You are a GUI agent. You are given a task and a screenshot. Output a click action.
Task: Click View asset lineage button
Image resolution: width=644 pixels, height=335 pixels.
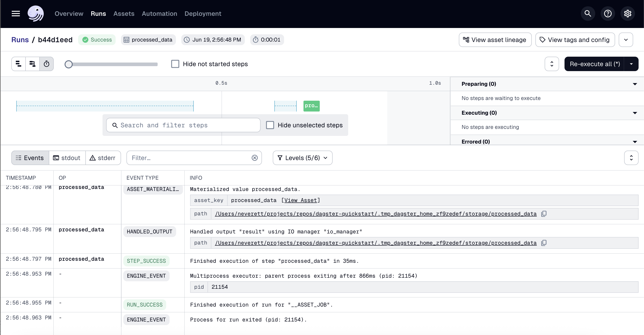[495, 40]
